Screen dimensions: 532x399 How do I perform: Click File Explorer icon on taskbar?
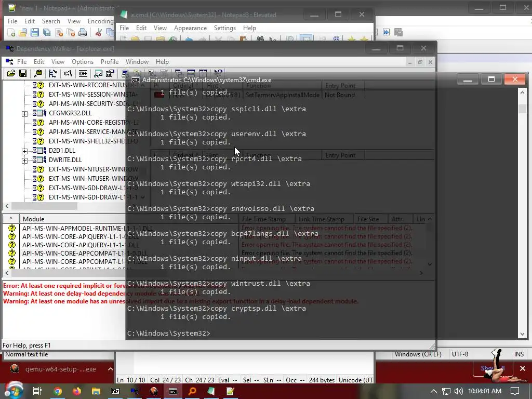(x=96, y=391)
